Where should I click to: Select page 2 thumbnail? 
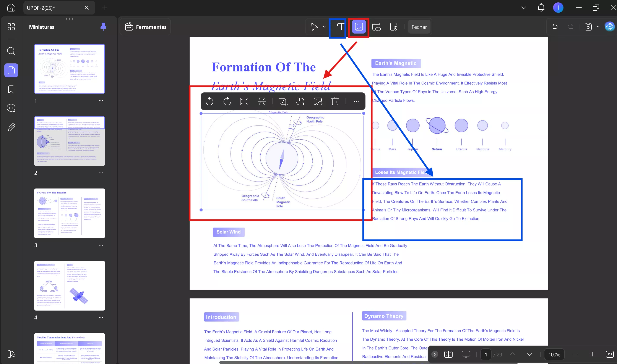[70, 141]
